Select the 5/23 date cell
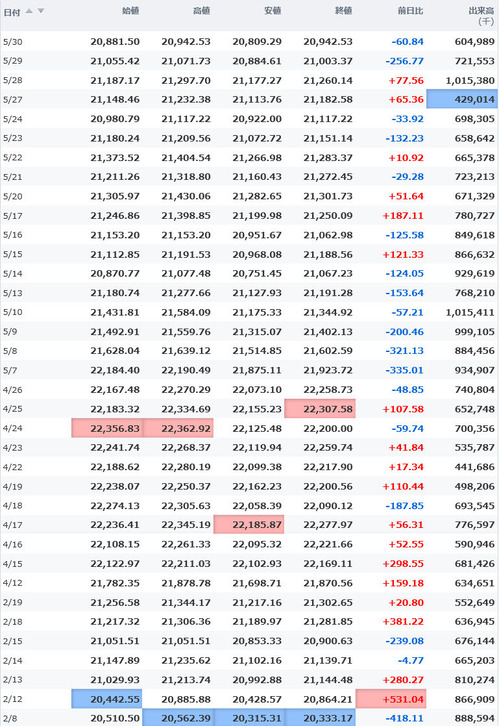 point(12,138)
